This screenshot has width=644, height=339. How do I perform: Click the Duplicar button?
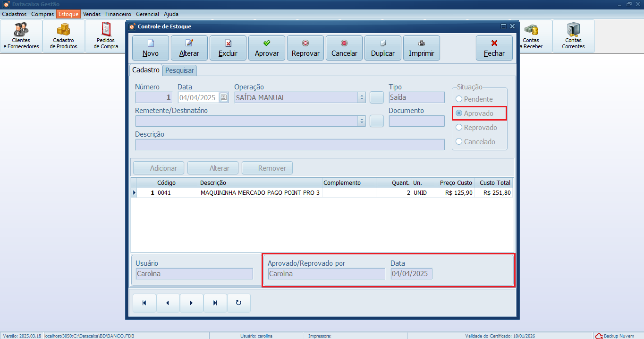(x=383, y=48)
